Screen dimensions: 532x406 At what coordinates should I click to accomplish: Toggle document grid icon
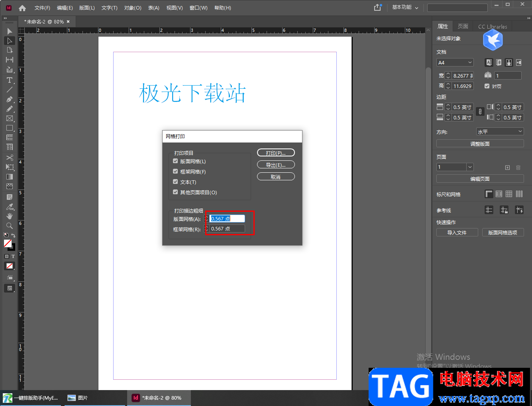pyautogui.click(x=509, y=194)
